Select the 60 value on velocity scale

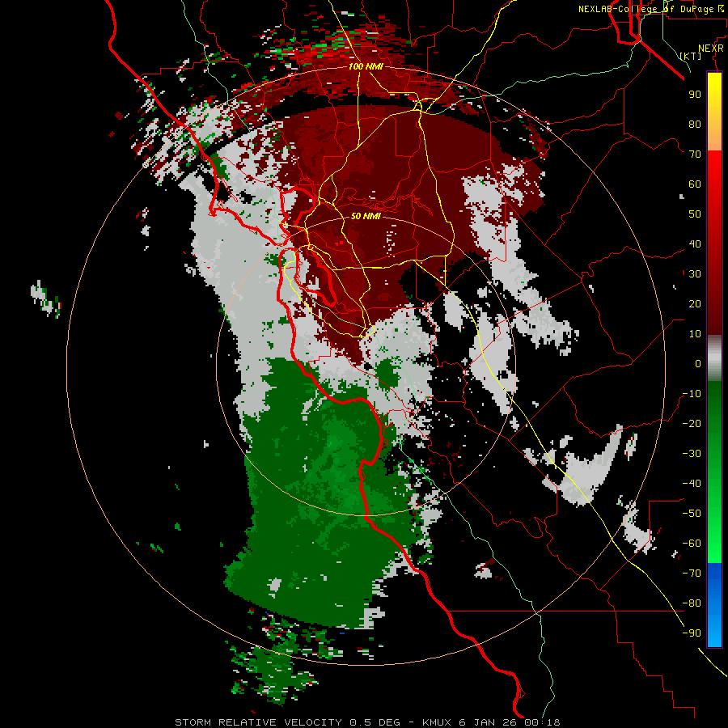[x=695, y=184]
